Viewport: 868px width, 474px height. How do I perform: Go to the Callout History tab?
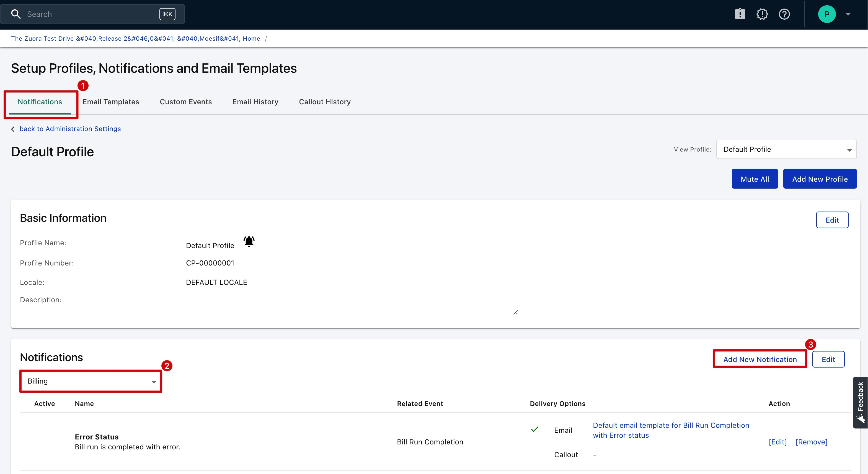pyautogui.click(x=324, y=102)
